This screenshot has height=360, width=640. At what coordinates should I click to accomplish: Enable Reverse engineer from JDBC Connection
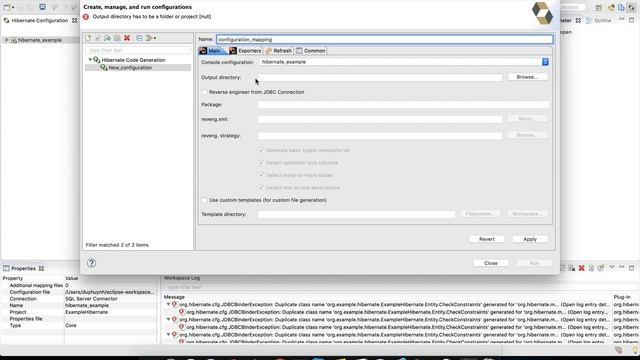(204, 92)
